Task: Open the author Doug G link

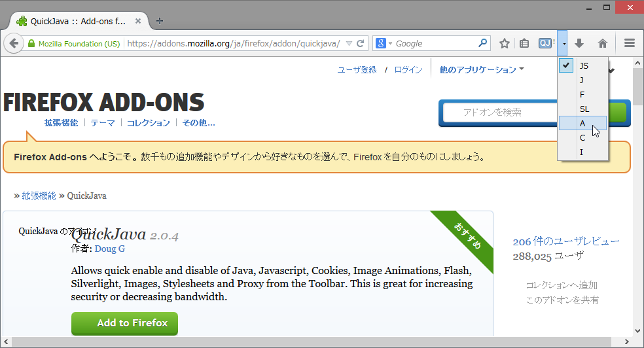Action: (x=110, y=249)
